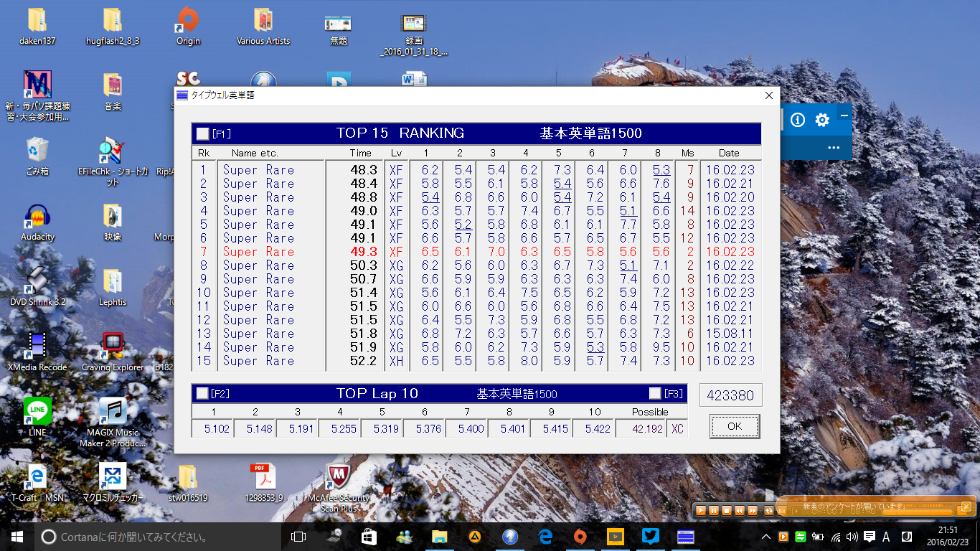Launch the EFileChk shortcut

(113, 161)
